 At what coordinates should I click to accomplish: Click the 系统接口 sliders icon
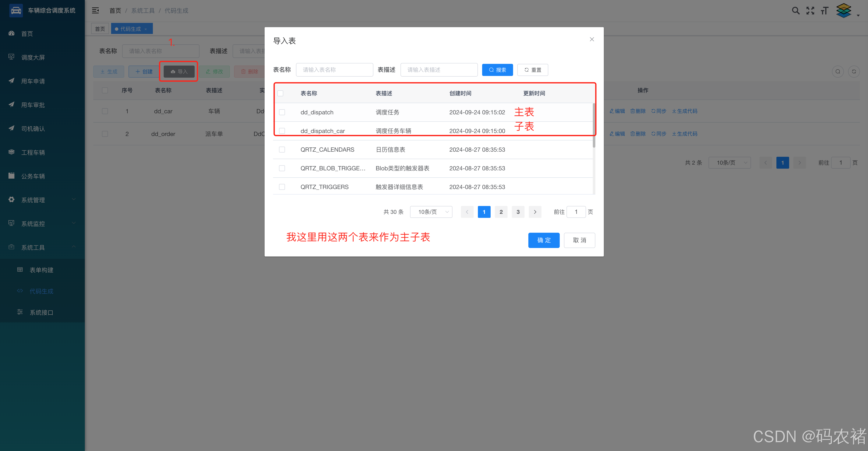(20, 312)
